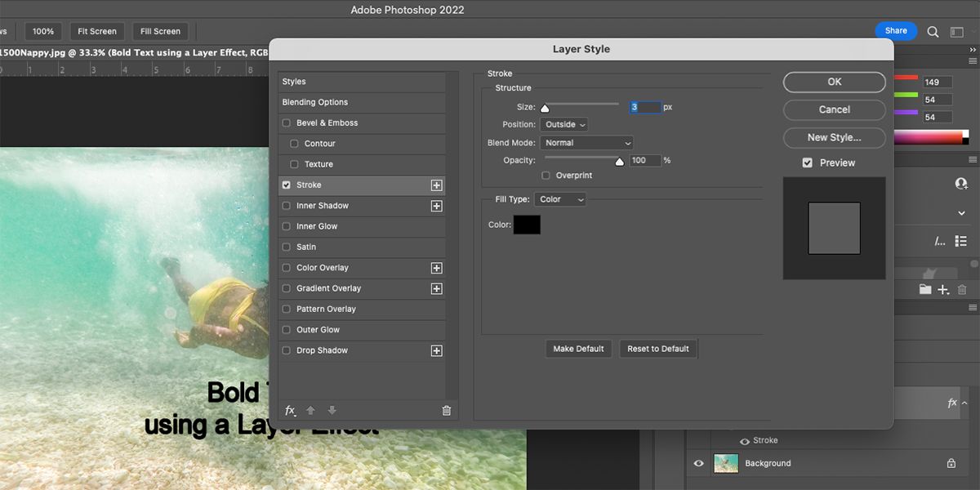The width and height of the screenshot is (980, 490).
Task: Add another Color Overlay plus icon
Action: [x=436, y=268]
